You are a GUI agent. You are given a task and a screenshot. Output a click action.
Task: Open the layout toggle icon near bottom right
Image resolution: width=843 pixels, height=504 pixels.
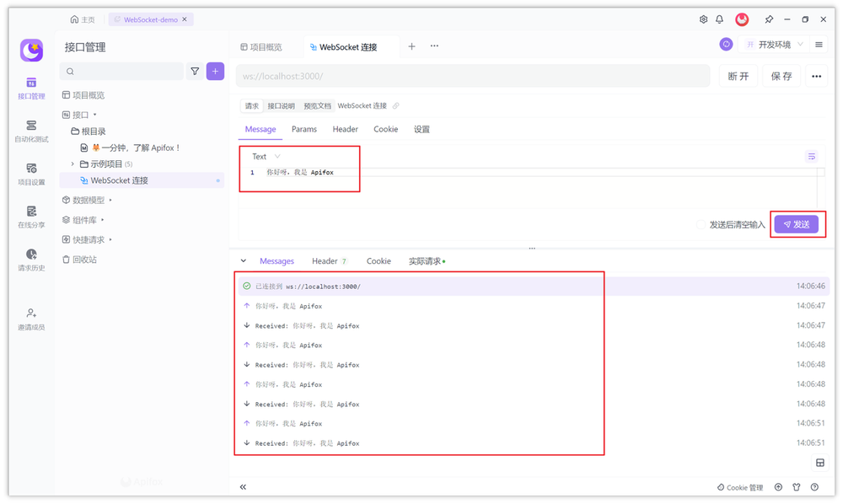(x=819, y=462)
